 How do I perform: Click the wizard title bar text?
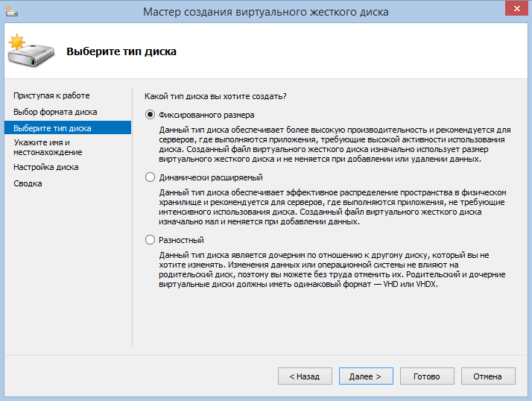(266, 12)
